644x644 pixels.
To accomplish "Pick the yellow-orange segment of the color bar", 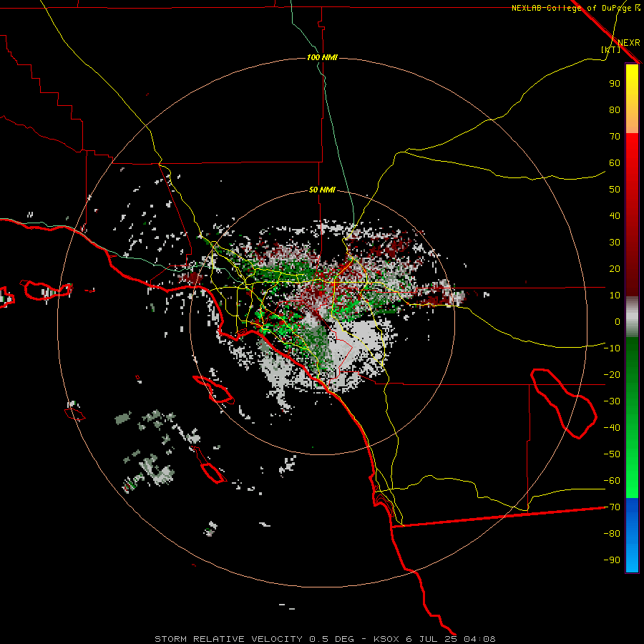I will 632,99.
